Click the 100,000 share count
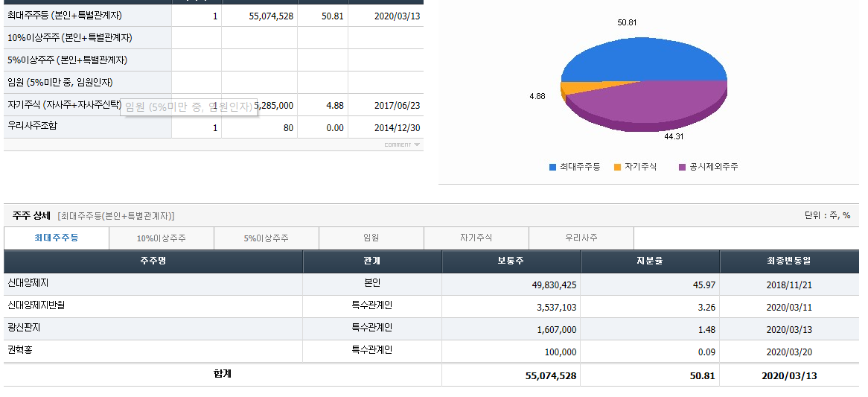The height and width of the screenshot is (397, 868). (561, 352)
